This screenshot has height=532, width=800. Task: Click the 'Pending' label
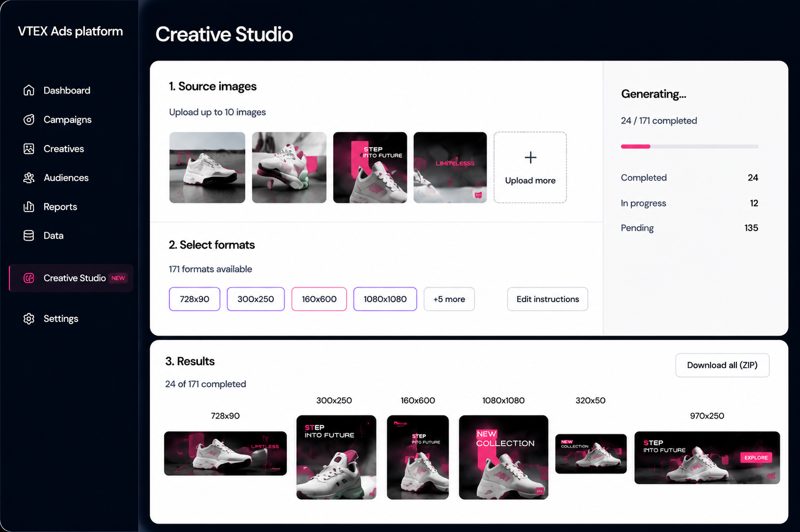(637, 228)
